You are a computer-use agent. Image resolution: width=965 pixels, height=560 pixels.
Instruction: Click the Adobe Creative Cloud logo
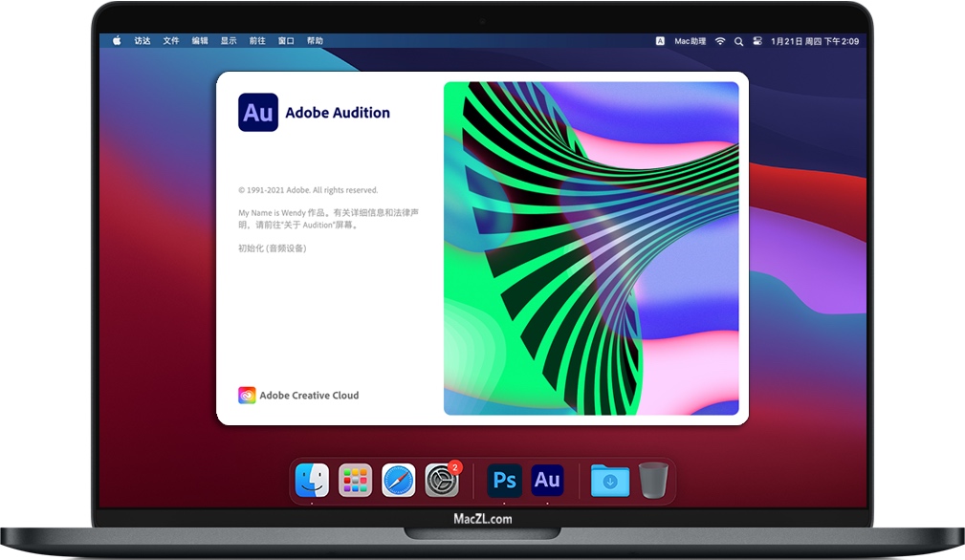click(x=248, y=395)
